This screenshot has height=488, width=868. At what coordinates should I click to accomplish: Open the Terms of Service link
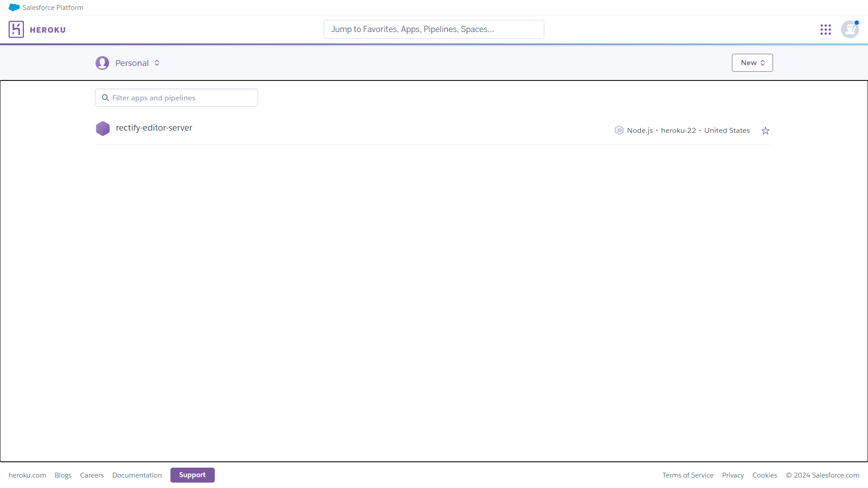[x=688, y=475]
